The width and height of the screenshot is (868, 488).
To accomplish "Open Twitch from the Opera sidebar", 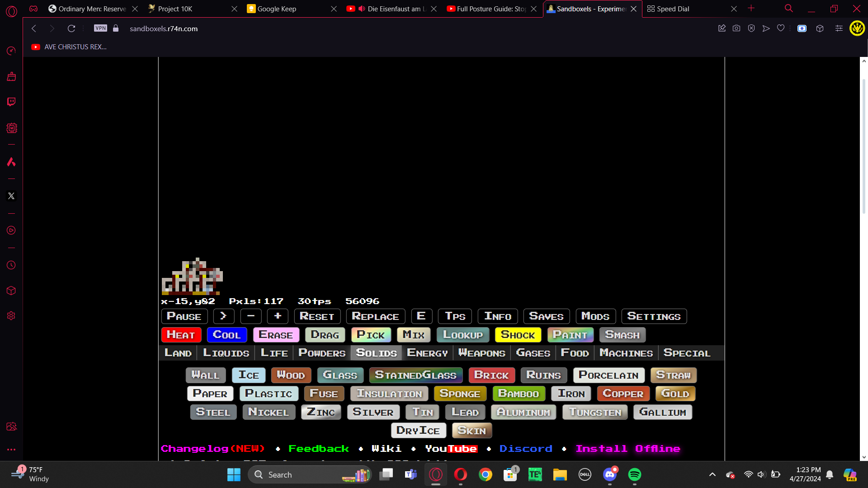I will (11, 102).
